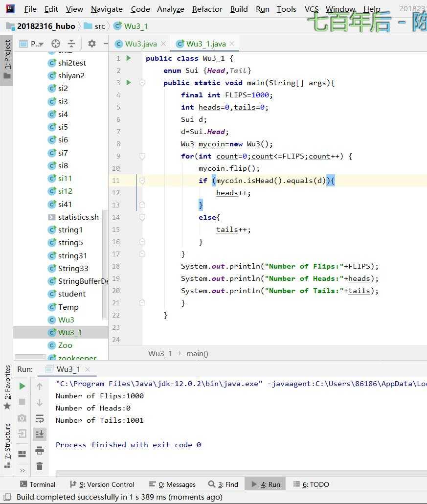Image resolution: width=427 pixels, height=504 pixels.
Task: Click Project tree horizontal scrollbar
Action: pyautogui.click(x=30, y=357)
